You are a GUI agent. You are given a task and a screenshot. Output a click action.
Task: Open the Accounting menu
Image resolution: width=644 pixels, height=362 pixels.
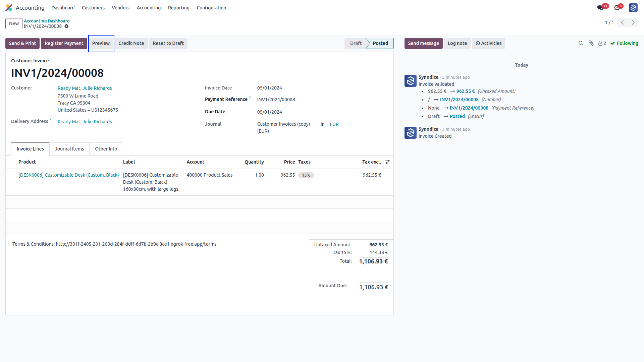(x=149, y=8)
